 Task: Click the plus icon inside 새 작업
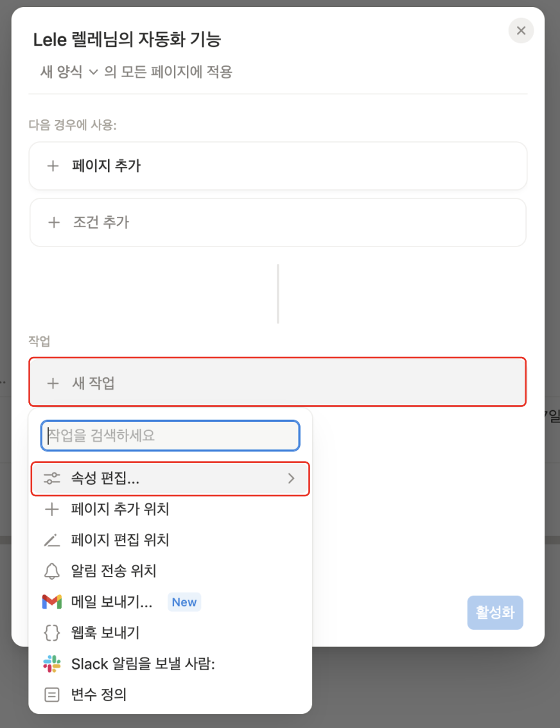[x=53, y=383]
